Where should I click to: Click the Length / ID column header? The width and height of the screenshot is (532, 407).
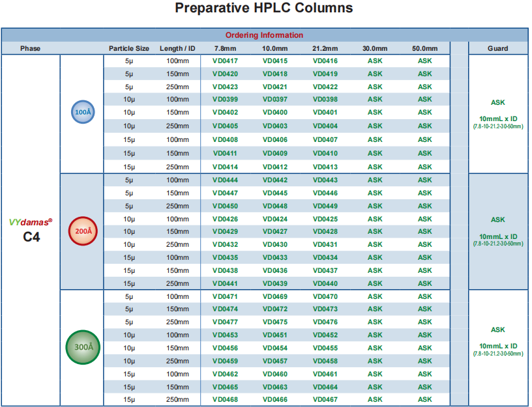coord(177,48)
